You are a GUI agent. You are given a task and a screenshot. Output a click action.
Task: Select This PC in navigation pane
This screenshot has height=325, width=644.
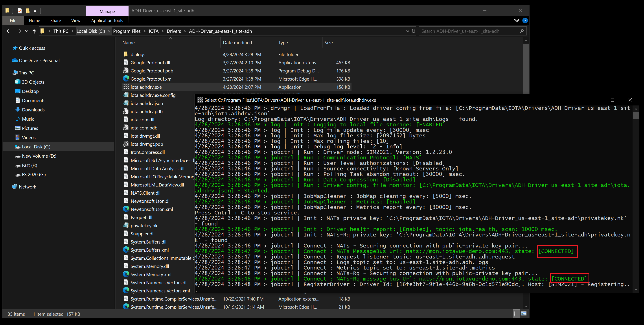pos(26,73)
